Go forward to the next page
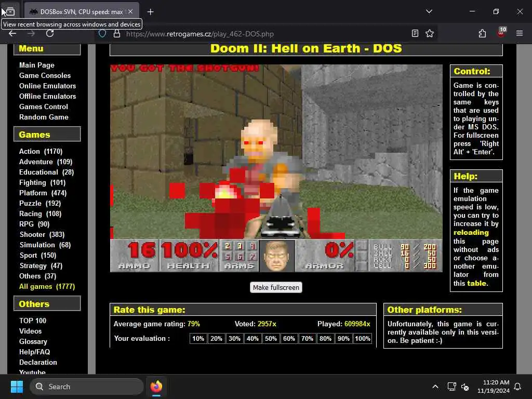 31,33
